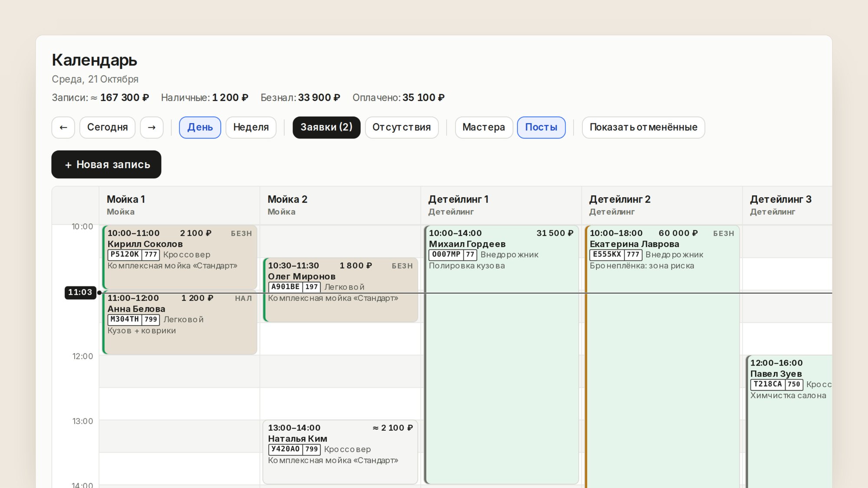Open Олег Миронов 10:30–11:30 booking
The height and width of the screenshot is (488, 868).
click(340, 290)
